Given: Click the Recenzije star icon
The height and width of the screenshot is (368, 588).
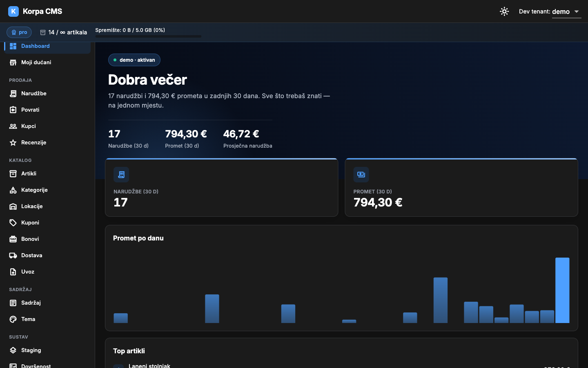Looking at the screenshot, I should [13, 143].
